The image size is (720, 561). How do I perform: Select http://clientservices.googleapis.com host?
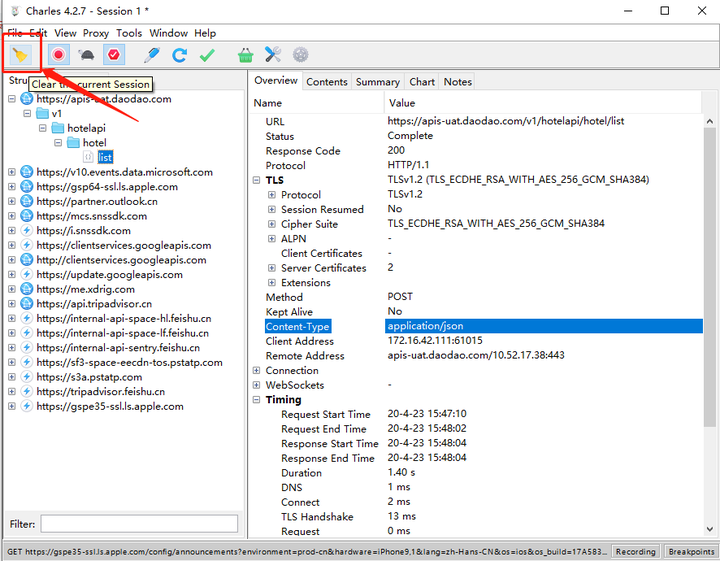[121, 260]
